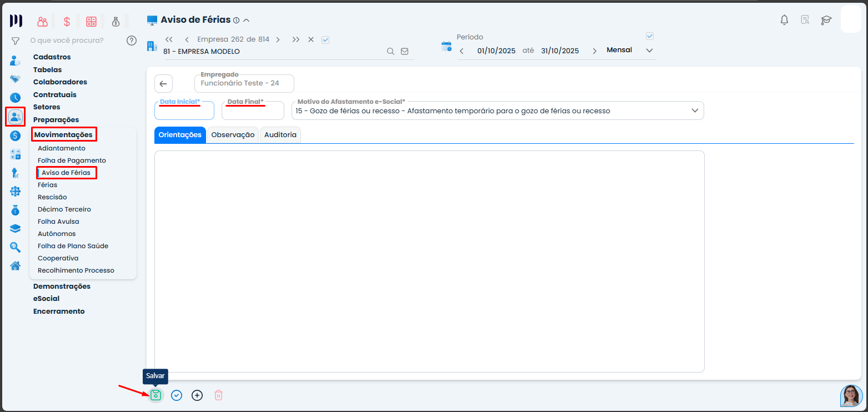This screenshot has height=412, width=868.
Task: Click the company search magnifier icon
Action: pos(390,51)
